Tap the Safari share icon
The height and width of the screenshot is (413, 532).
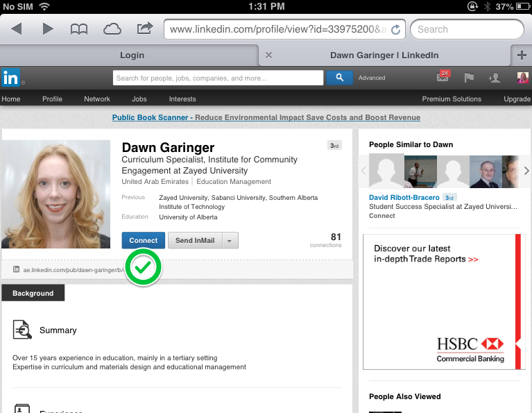pyautogui.click(x=145, y=28)
